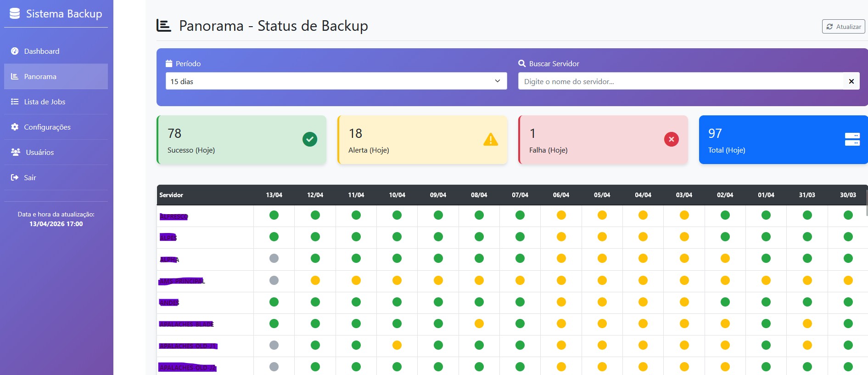
Task: Click the Dashboard gauge icon in sidebar
Action: 15,51
